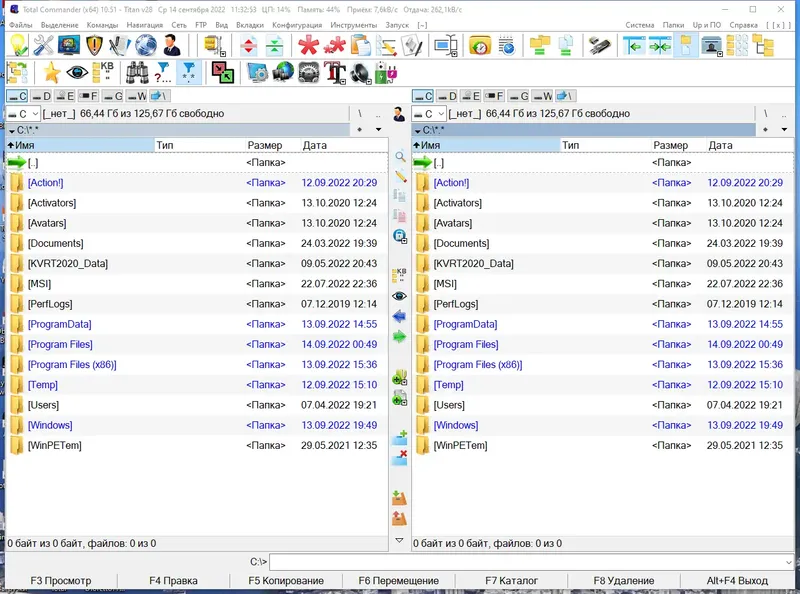The image size is (800, 594).
Task: Click the yellow warning shield icon
Action: [x=94, y=45]
